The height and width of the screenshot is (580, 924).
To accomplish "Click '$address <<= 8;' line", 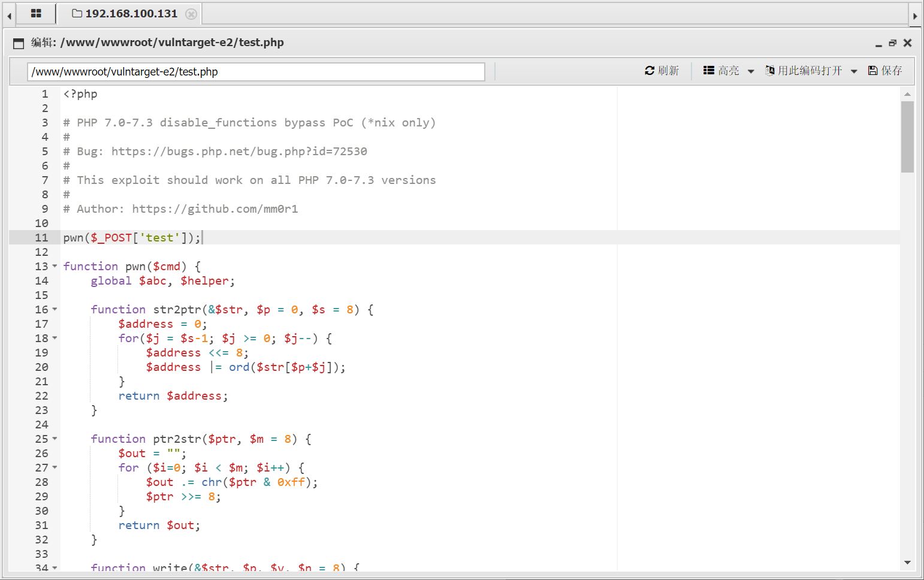I will click(x=197, y=353).
